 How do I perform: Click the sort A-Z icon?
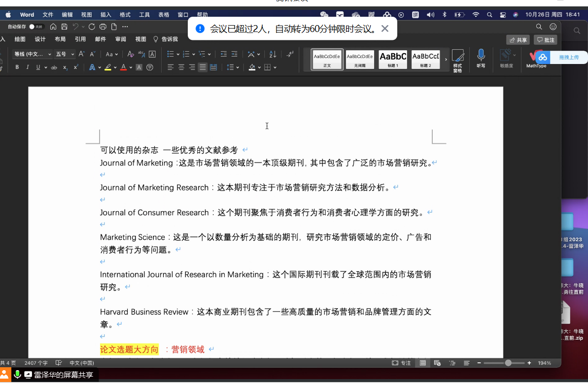(273, 54)
